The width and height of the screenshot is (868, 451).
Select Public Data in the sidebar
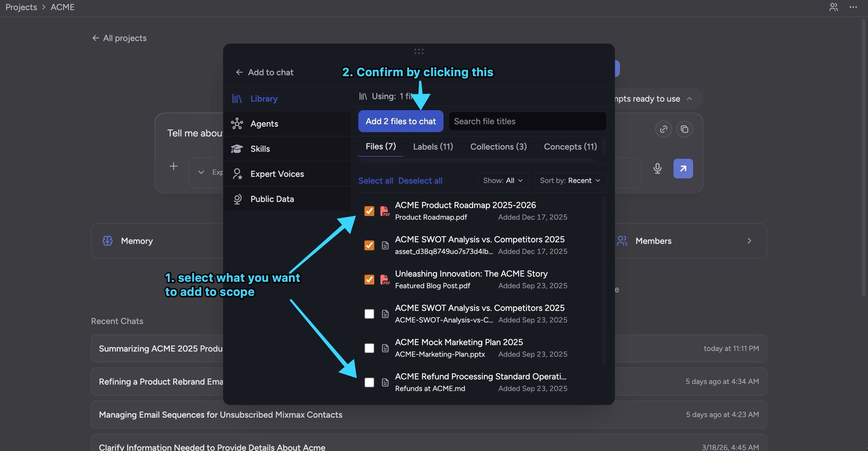(x=287, y=199)
